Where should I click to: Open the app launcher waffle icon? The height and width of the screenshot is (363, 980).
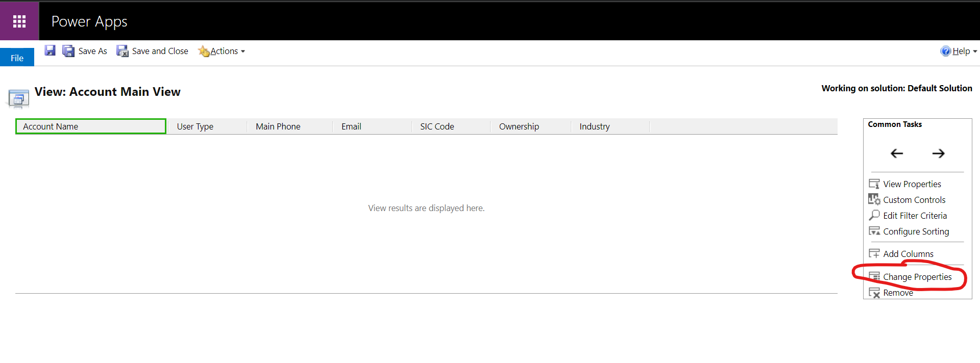pyautogui.click(x=19, y=21)
